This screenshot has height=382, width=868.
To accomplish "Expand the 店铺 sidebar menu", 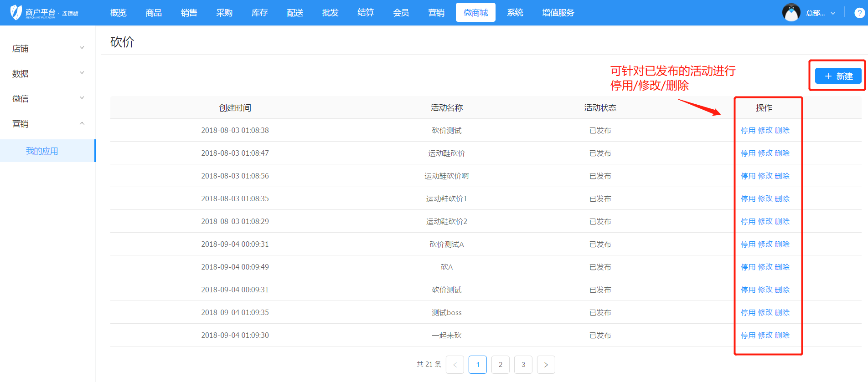I will point(47,48).
